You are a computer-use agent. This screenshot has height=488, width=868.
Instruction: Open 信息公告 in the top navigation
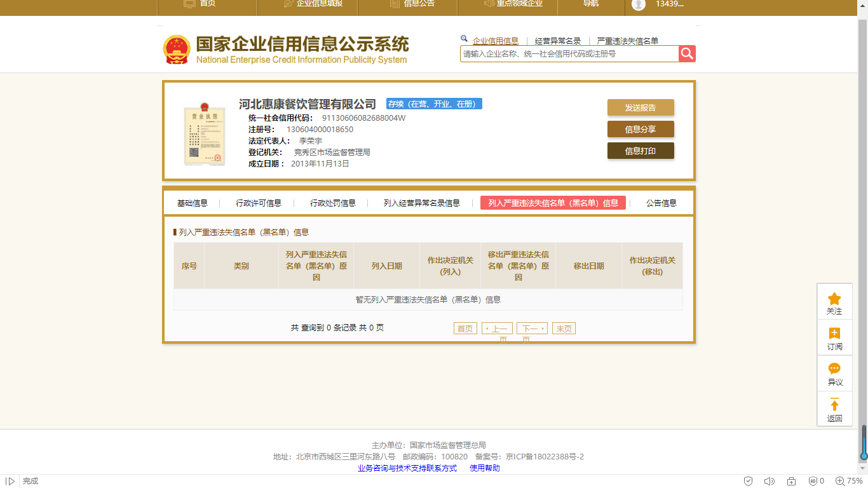pyautogui.click(x=419, y=4)
